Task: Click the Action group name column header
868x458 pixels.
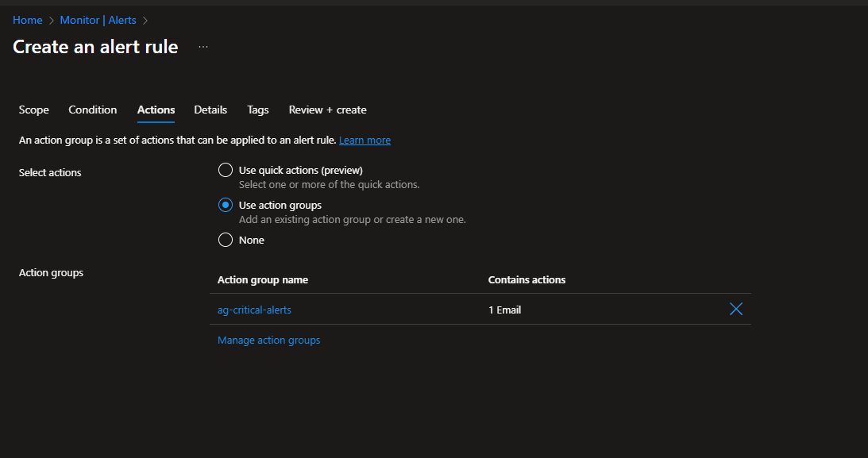Action: (263, 279)
